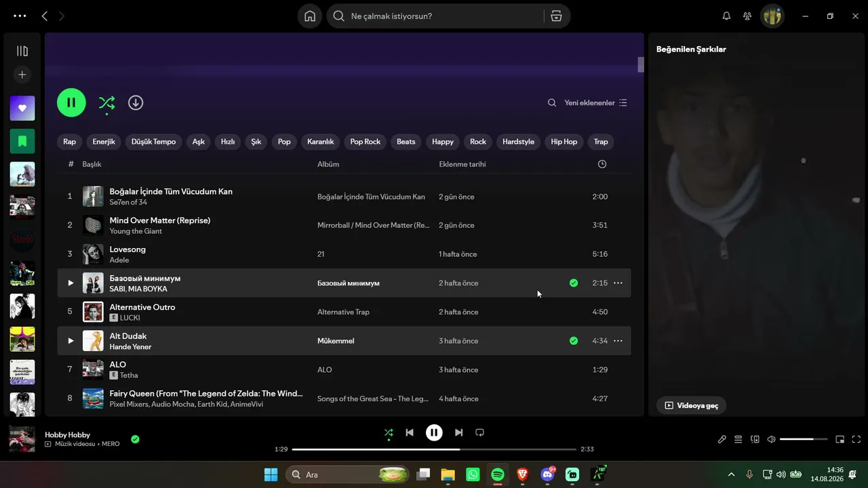The height and width of the screenshot is (488, 868).
Task: Open the mini player
Action: pos(840,439)
